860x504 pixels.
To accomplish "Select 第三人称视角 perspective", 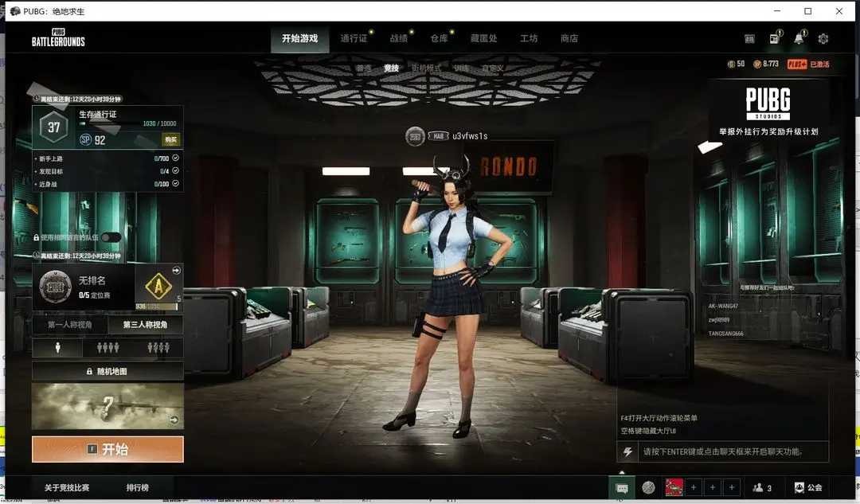I will [x=146, y=325].
